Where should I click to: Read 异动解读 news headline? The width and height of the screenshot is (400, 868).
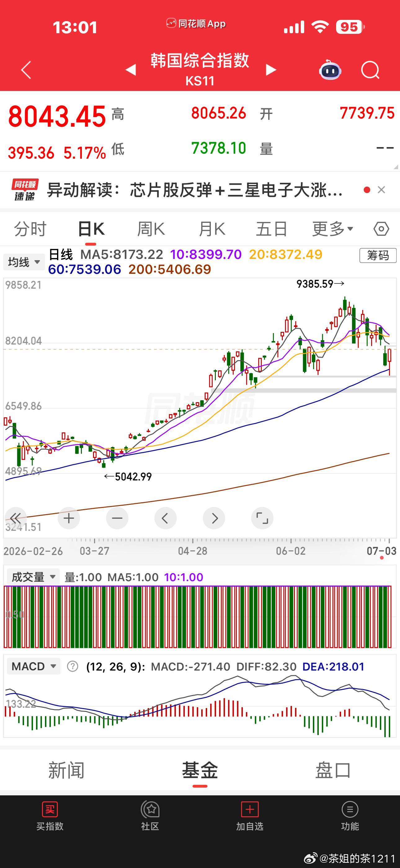[195, 190]
